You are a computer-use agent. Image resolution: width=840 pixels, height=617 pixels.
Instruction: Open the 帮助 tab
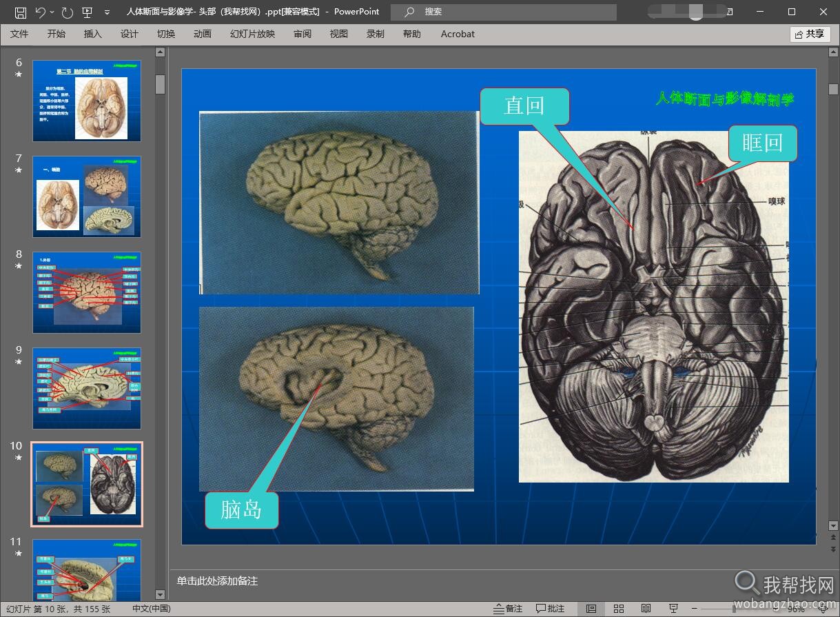pos(412,34)
